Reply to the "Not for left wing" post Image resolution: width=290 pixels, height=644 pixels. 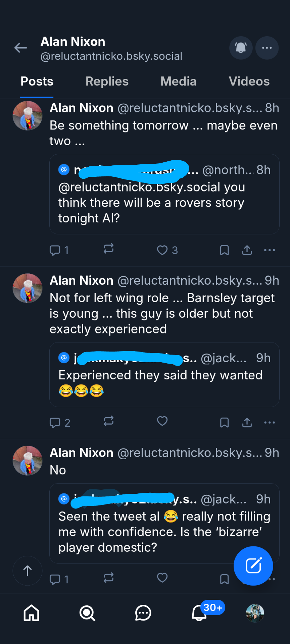point(55,423)
